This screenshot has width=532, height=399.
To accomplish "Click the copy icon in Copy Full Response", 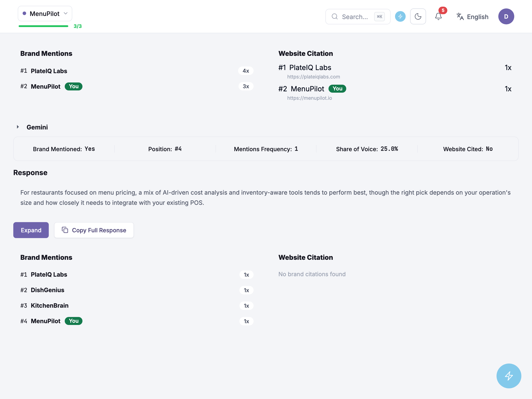I will pyautogui.click(x=65, y=230).
